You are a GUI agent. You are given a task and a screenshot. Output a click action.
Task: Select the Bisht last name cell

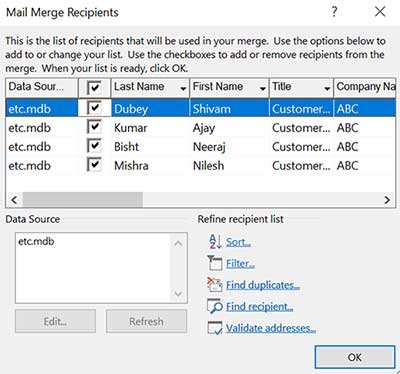pyautogui.click(x=126, y=147)
